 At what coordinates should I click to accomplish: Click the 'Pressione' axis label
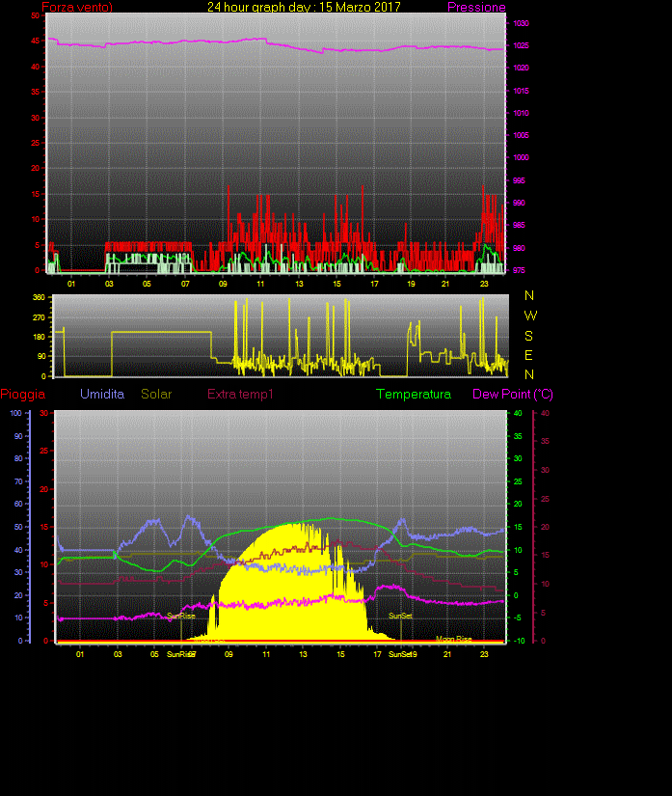coord(476,7)
